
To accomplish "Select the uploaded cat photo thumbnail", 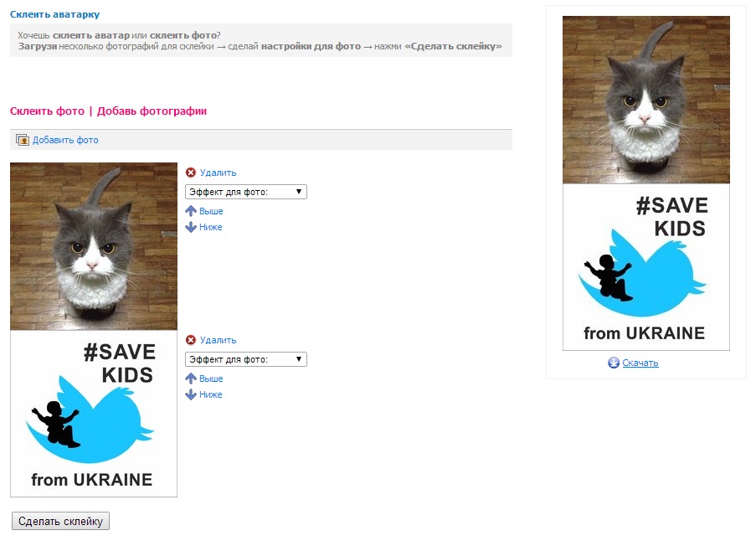I will coord(94,246).
